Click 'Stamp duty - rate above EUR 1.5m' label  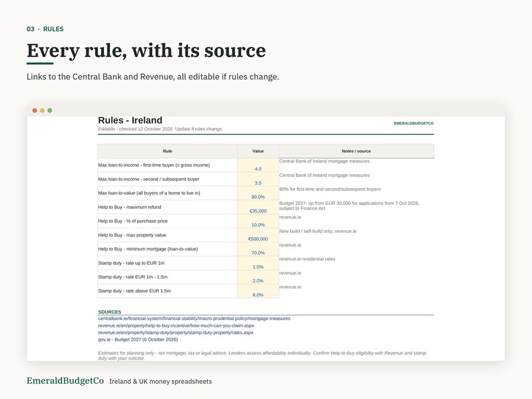135,291
